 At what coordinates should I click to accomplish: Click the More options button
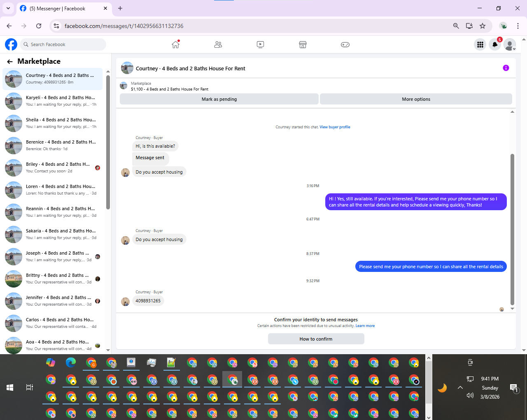(x=416, y=99)
